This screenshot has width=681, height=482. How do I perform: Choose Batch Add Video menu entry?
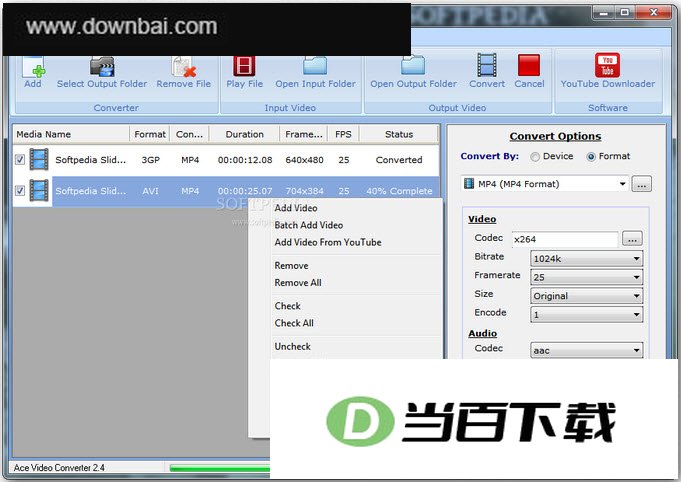tap(308, 225)
